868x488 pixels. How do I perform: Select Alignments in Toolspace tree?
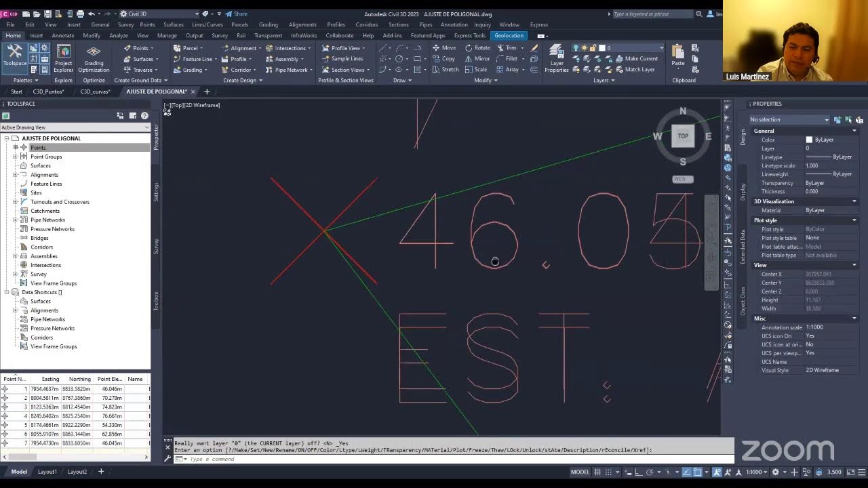[44, 174]
